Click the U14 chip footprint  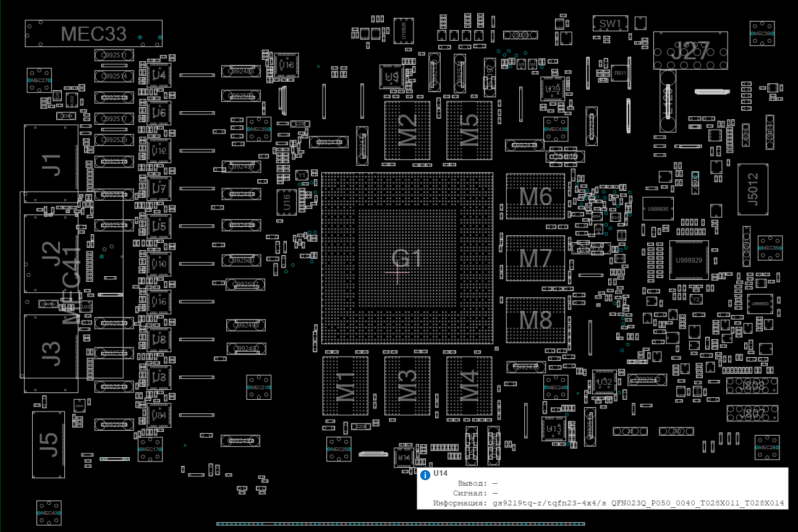[x=404, y=457]
